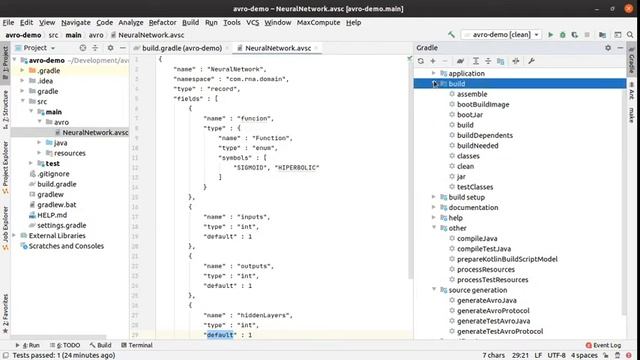The image size is (640, 360).
Task: Open Project panel gear settings
Action: pyautogui.click(x=110, y=48)
